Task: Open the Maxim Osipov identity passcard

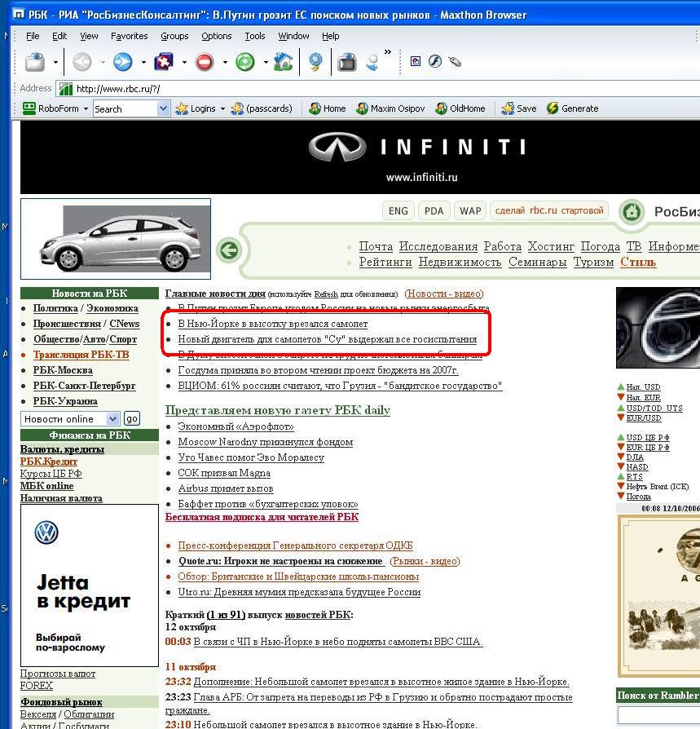Action: point(390,108)
